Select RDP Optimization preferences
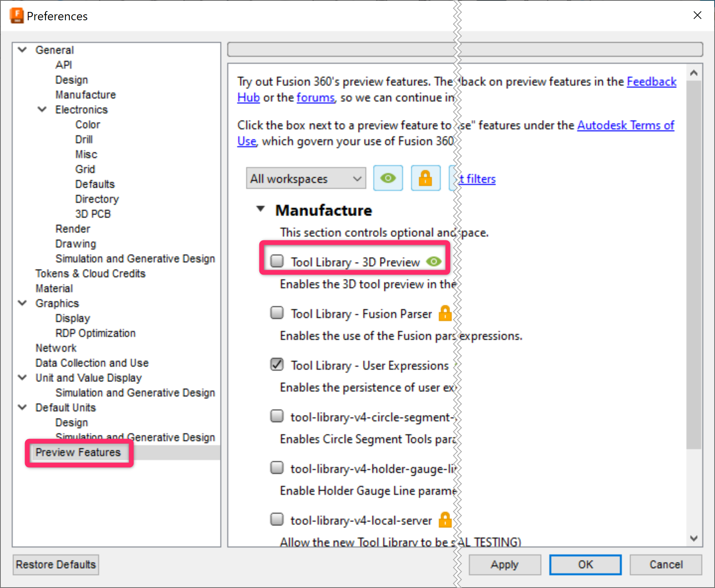The width and height of the screenshot is (715, 588). point(95,333)
